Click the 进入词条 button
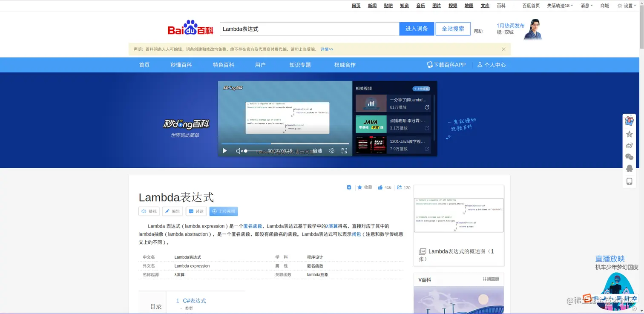The width and height of the screenshot is (644, 314). (417, 29)
